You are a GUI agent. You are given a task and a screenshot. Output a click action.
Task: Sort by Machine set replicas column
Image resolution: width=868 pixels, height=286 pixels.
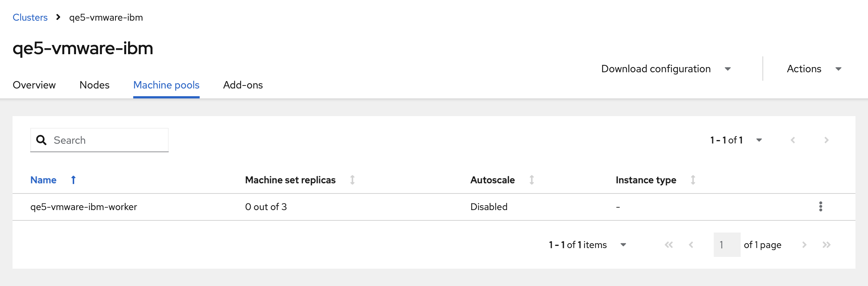(352, 180)
